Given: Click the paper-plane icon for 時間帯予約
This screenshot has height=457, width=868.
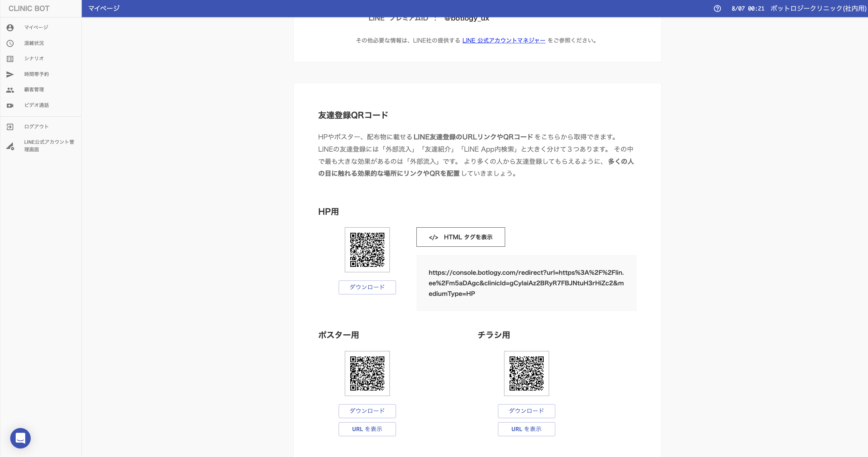Looking at the screenshot, I should (10, 74).
